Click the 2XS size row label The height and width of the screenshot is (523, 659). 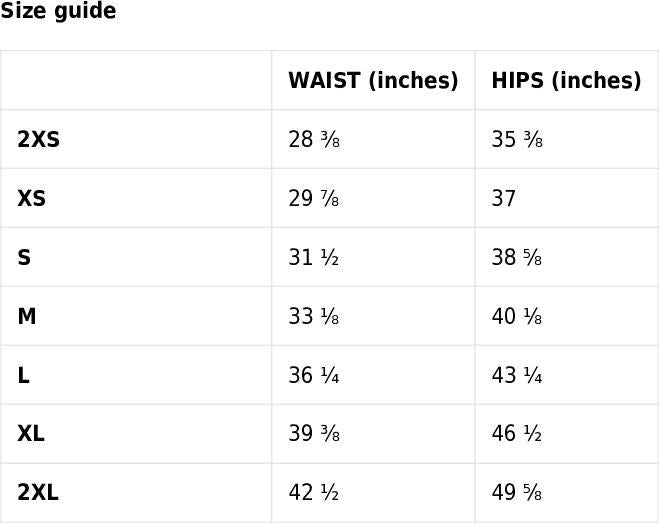click(38, 140)
